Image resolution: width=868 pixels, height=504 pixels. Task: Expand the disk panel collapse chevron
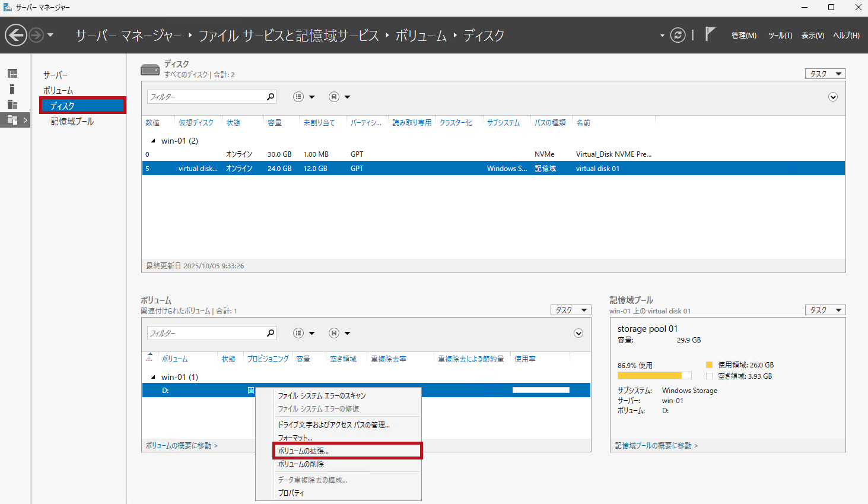pyautogui.click(x=833, y=97)
